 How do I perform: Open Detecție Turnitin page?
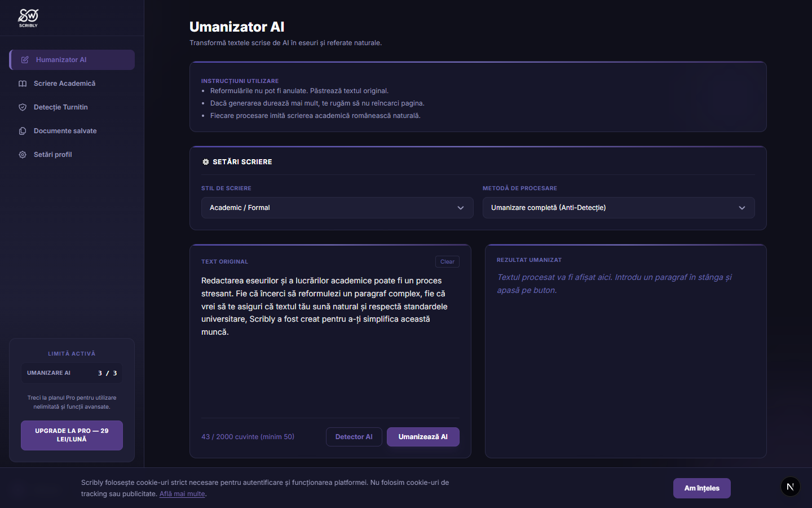point(72,107)
